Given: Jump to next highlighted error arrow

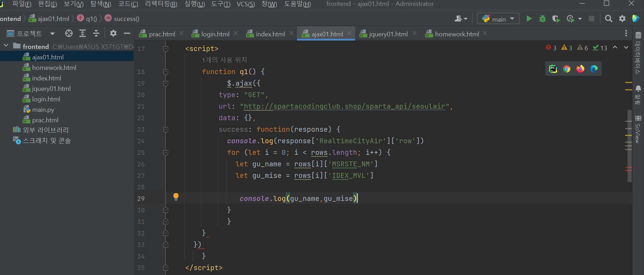Looking at the screenshot, I should (x=626, y=48).
